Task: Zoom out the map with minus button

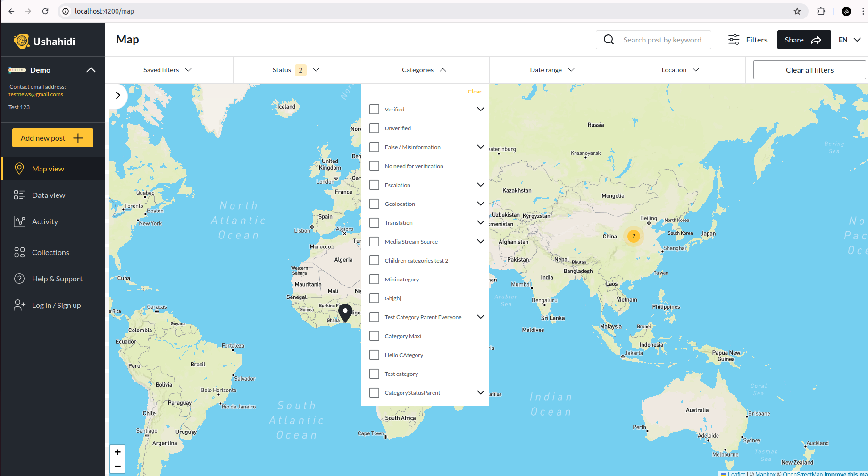Action: (x=117, y=466)
